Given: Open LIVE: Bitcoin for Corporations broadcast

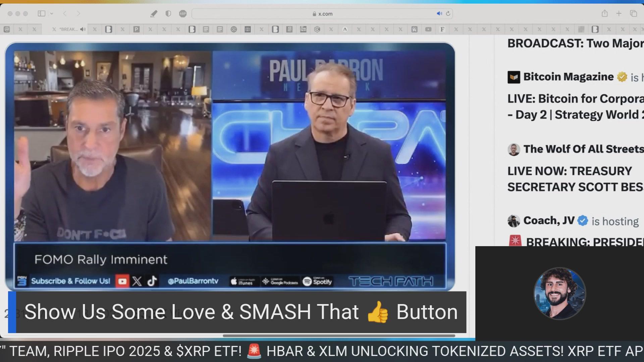Looking at the screenshot, I should click(x=576, y=107).
